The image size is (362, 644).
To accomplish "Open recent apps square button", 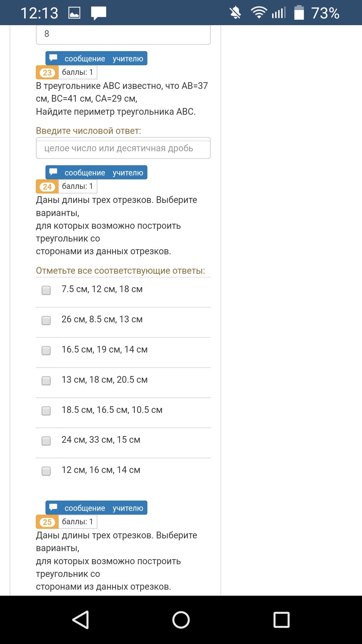I will [281, 620].
